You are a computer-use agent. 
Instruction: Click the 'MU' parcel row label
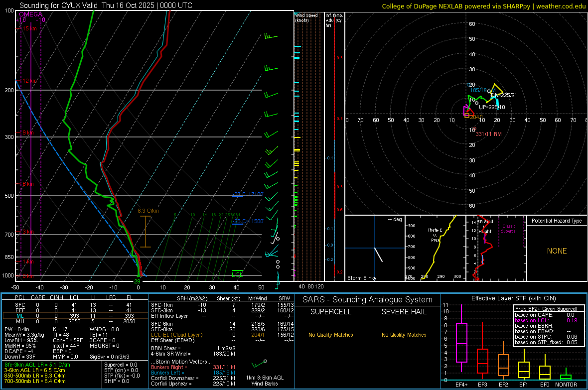coord(20,321)
